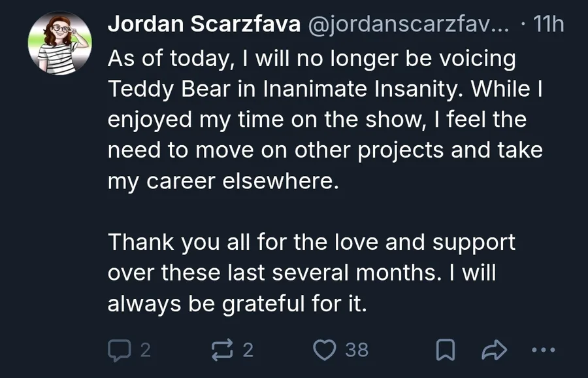Click the reply count beside the speech bubble
588x378 pixels.
click(x=145, y=351)
